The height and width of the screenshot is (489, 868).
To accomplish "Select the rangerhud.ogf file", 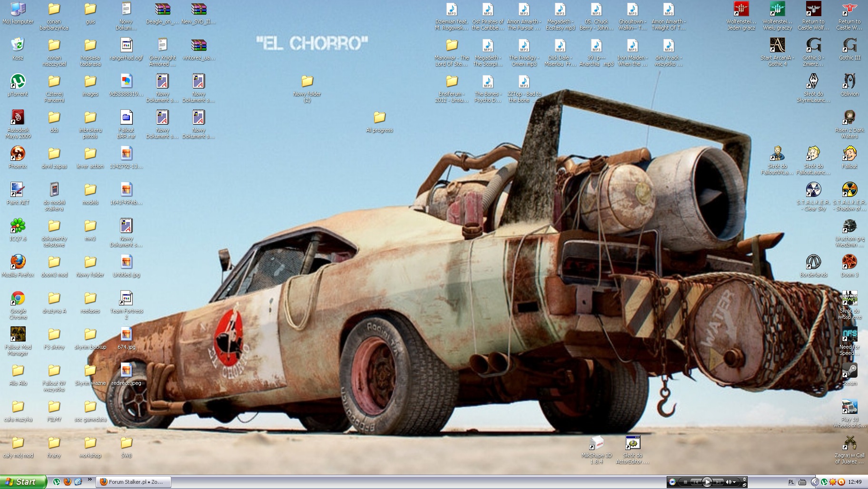I will tap(126, 49).
